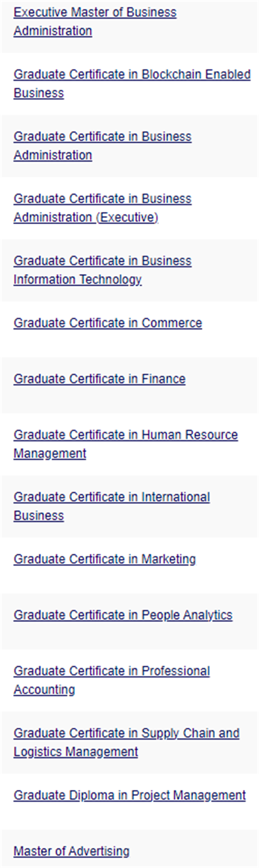Click 'Business' line under International certificate link
The width and height of the screenshot is (259, 868).
[x=39, y=516]
